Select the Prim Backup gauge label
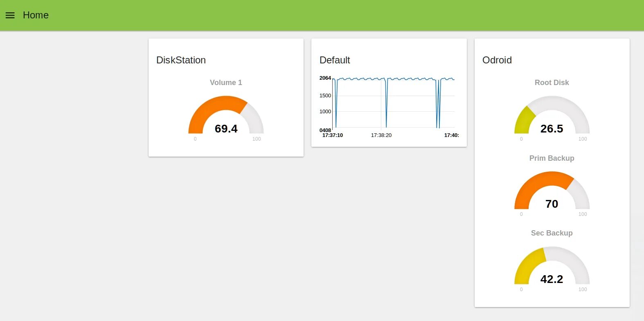The height and width of the screenshot is (321, 644). click(x=552, y=158)
